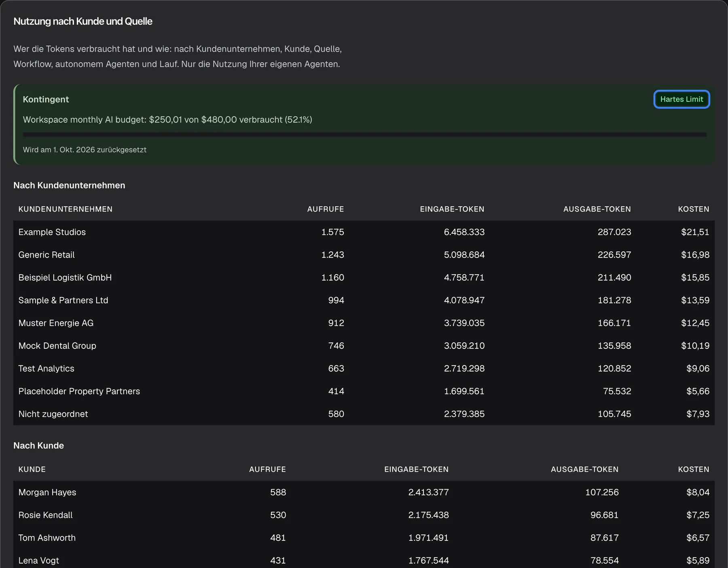Click the Nach Kunde section heading

(39, 446)
